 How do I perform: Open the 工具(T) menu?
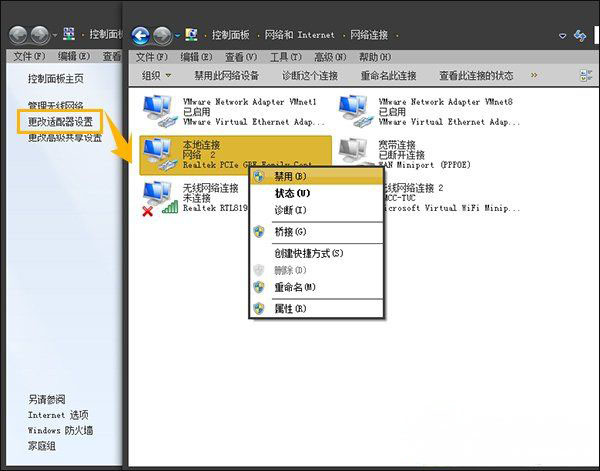[285, 57]
